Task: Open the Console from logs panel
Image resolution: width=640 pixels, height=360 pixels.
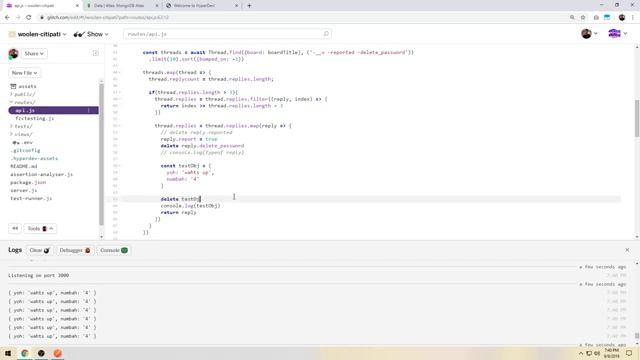Action: [x=114, y=250]
